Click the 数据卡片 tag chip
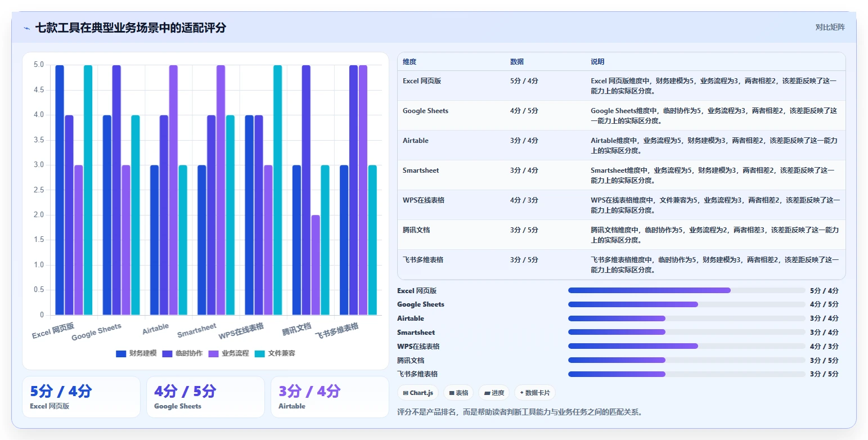 click(535, 393)
